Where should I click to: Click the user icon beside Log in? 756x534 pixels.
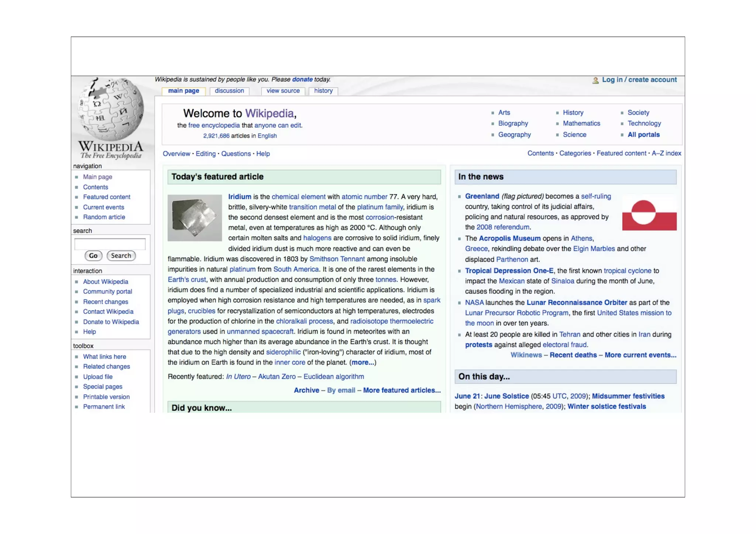coord(595,80)
